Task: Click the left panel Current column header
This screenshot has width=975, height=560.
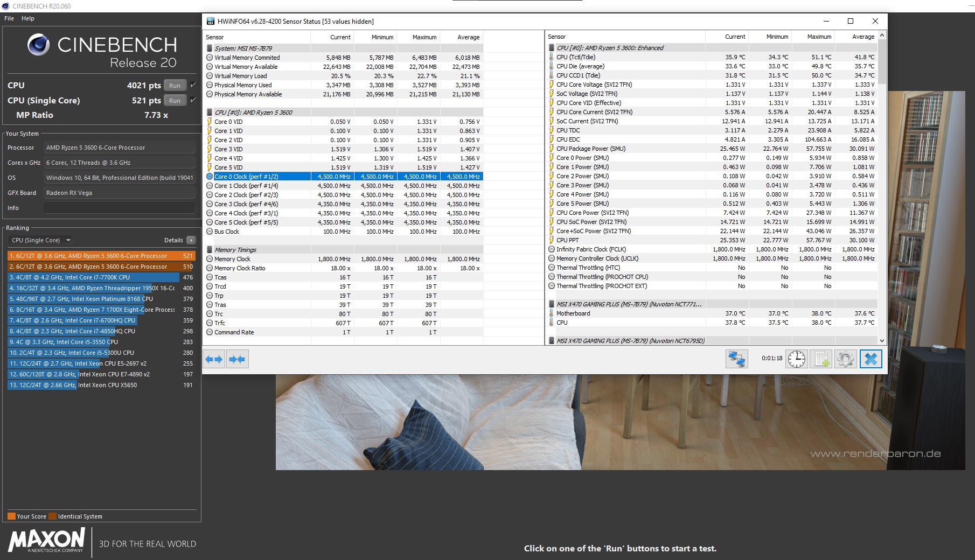Action: [x=332, y=37]
